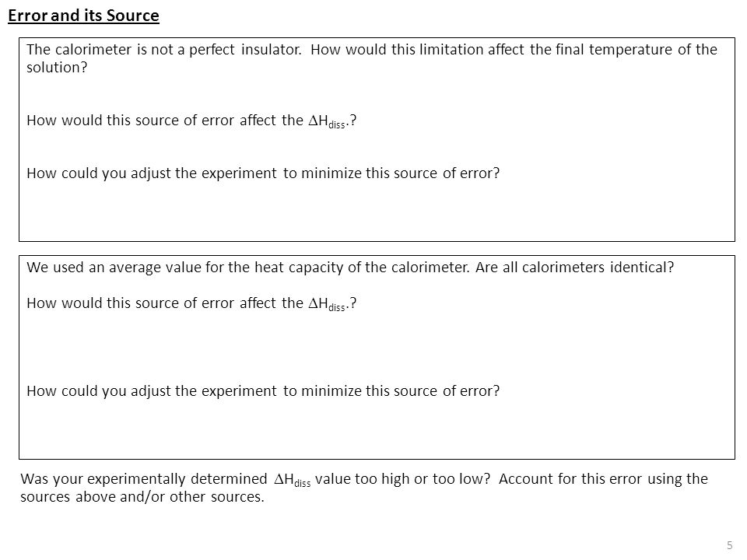Click first 'How would this source of error affect' question
747x560 pixels.
pyautogui.click(x=191, y=121)
